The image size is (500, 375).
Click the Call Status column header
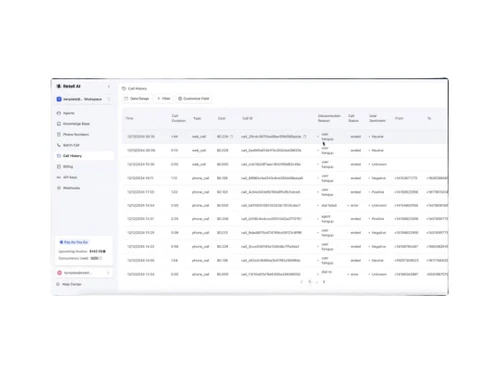[x=353, y=118]
